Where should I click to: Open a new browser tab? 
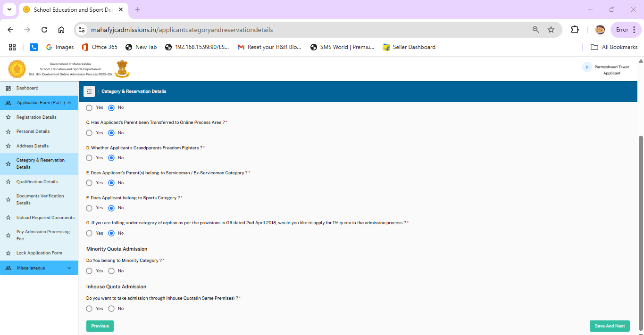pyautogui.click(x=138, y=9)
